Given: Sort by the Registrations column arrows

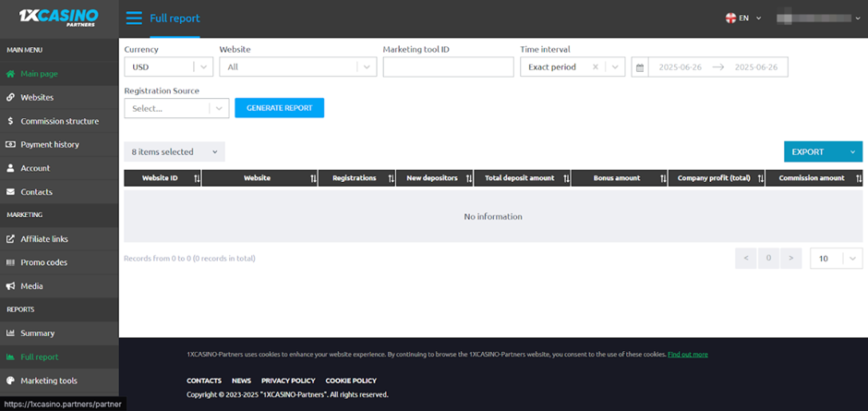Looking at the screenshot, I should click(x=392, y=178).
